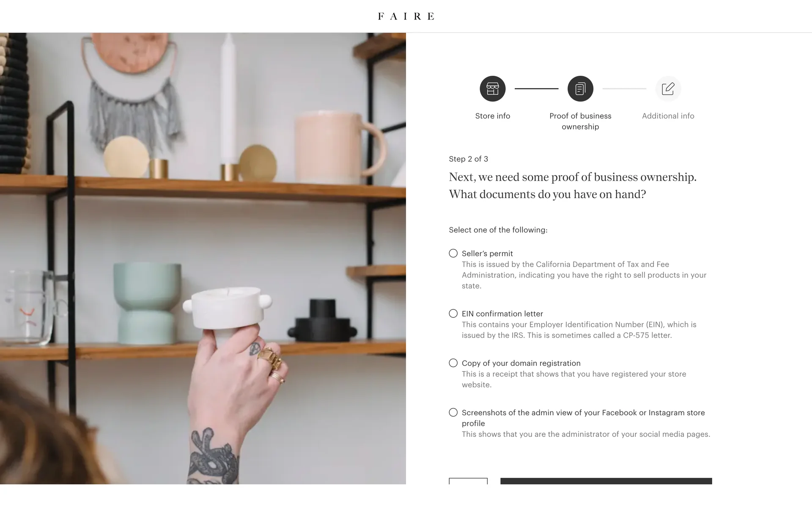The image size is (812, 508).
Task: Click the progress line before Additional info
Action: pyautogui.click(x=624, y=88)
